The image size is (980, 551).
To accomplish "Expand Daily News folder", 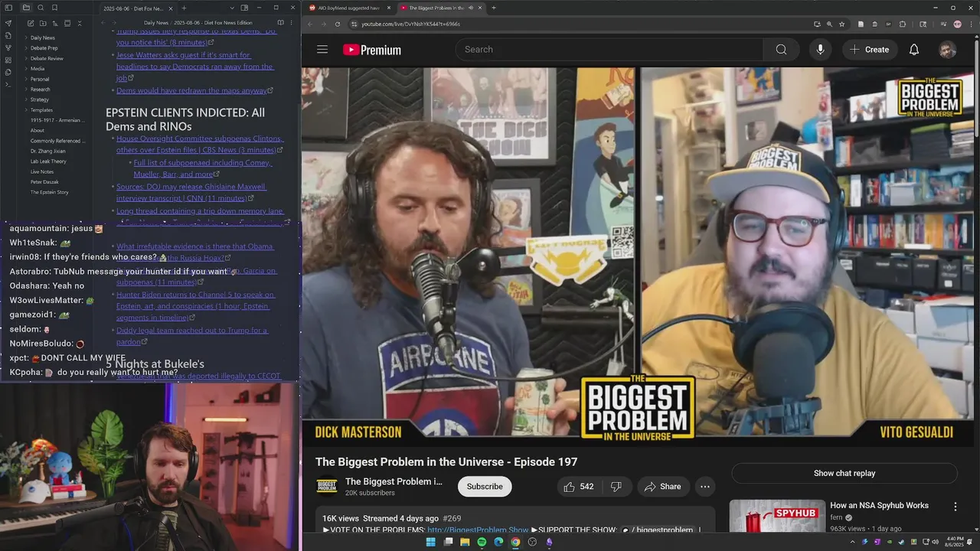I will [x=42, y=37].
